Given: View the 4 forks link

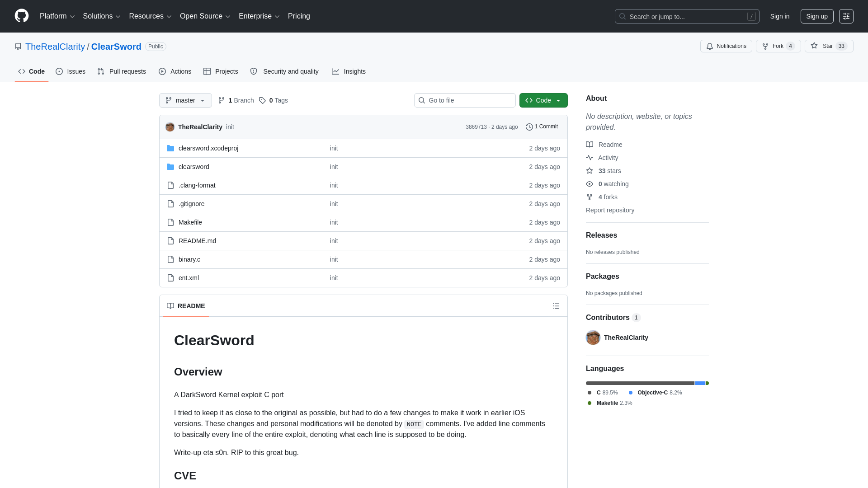Looking at the screenshot, I should pyautogui.click(x=602, y=197).
